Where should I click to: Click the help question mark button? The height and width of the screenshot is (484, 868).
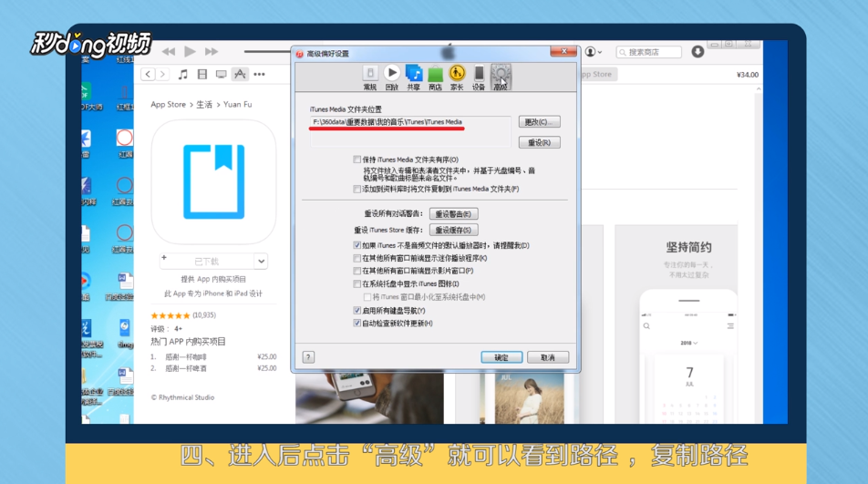(308, 357)
